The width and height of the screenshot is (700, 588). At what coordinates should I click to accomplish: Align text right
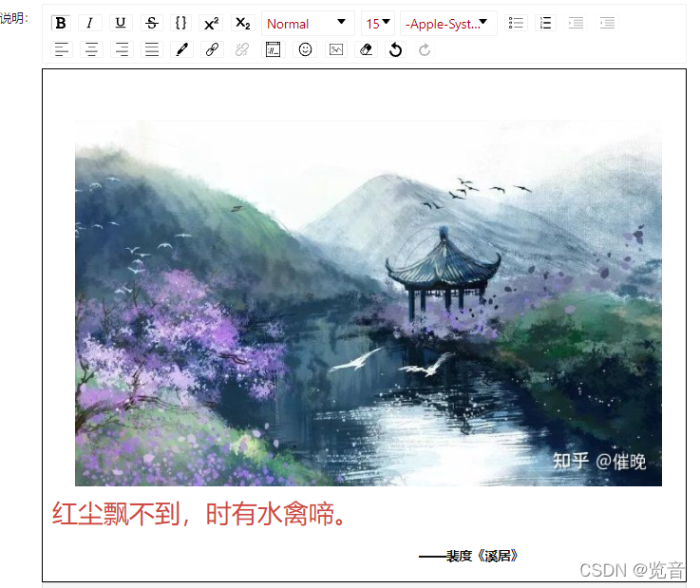(x=122, y=49)
